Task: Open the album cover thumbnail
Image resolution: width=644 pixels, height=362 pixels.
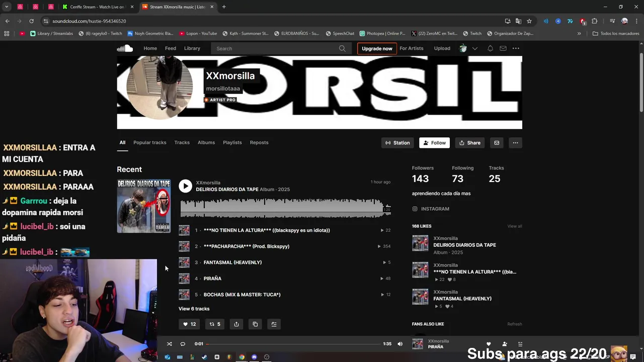Action: tap(144, 206)
